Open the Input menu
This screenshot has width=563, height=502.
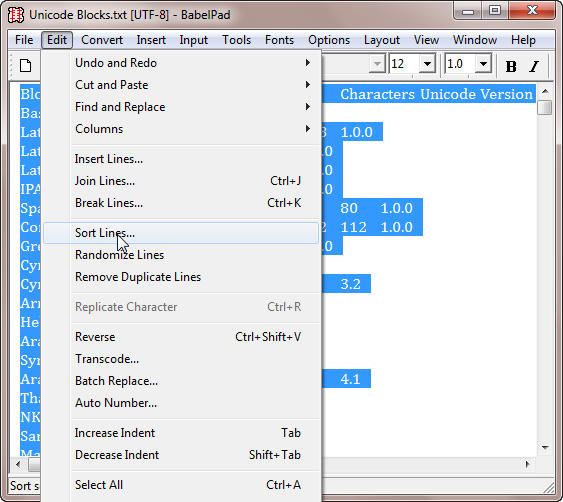pos(194,40)
